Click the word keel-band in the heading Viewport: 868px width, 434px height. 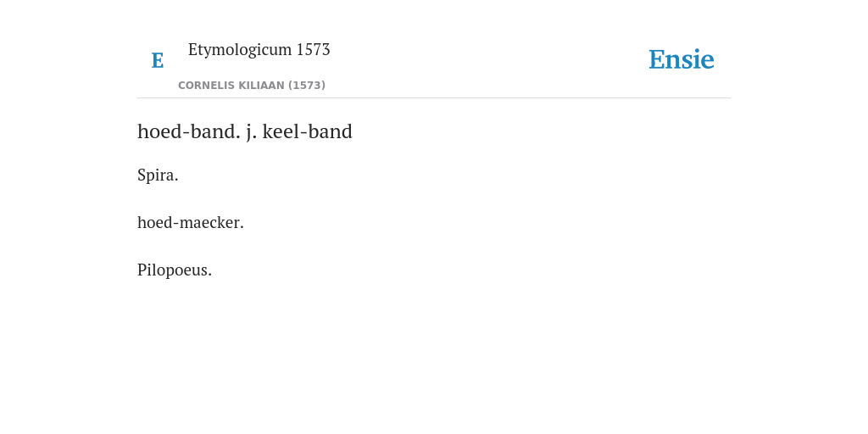pyautogui.click(x=307, y=131)
